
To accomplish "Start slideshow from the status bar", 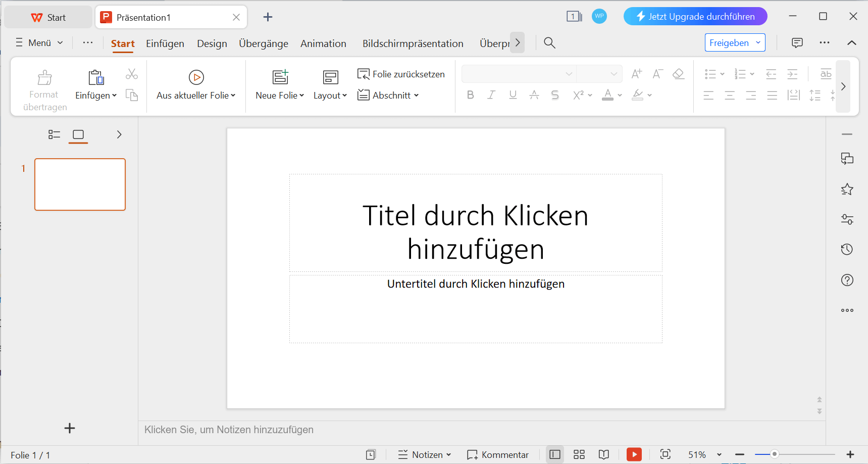I will point(634,454).
